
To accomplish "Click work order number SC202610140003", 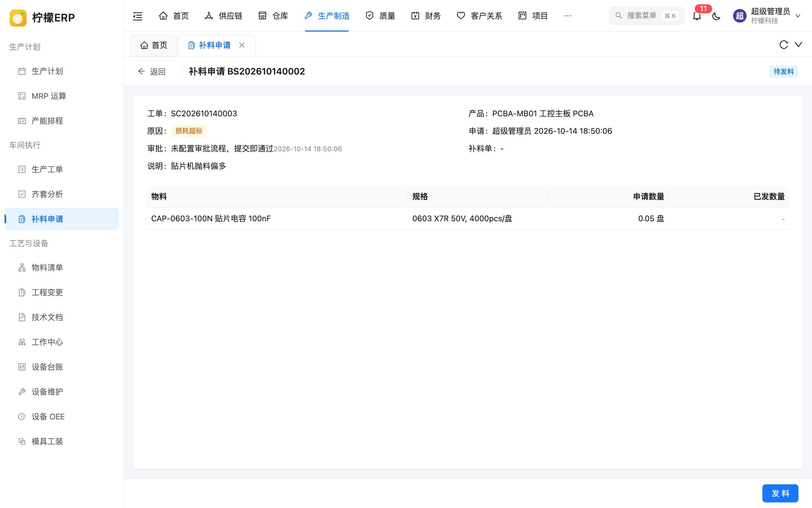I will coord(204,113).
